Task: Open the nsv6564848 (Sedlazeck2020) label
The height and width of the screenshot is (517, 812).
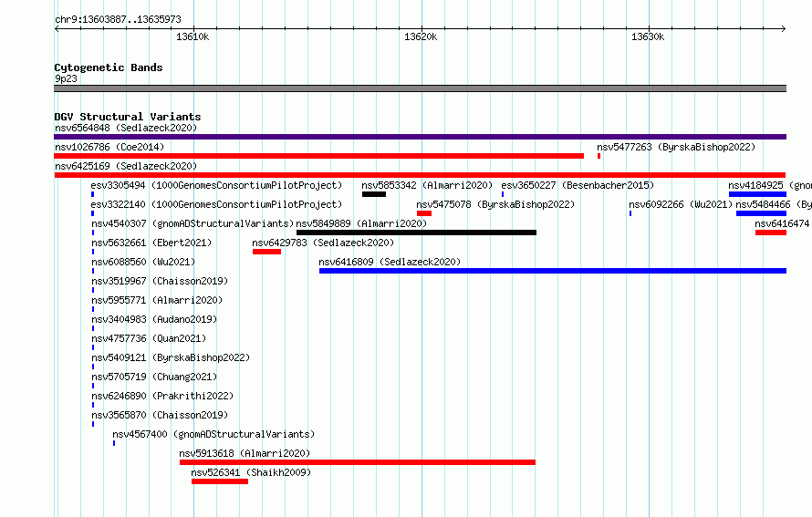Action: (x=126, y=128)
